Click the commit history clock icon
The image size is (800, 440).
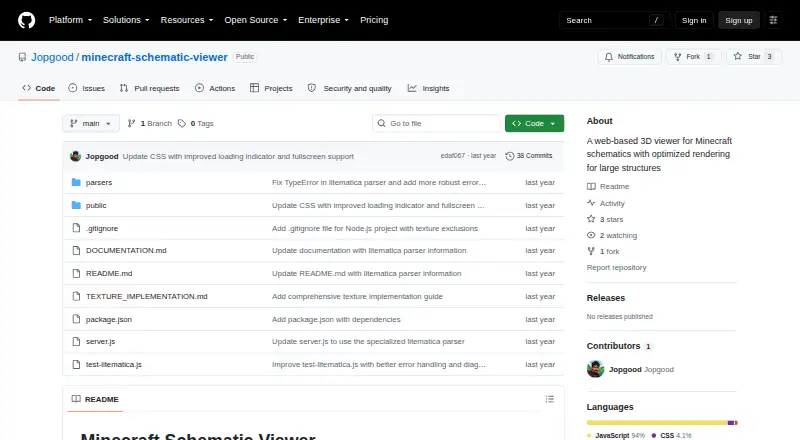coord(509,156)
